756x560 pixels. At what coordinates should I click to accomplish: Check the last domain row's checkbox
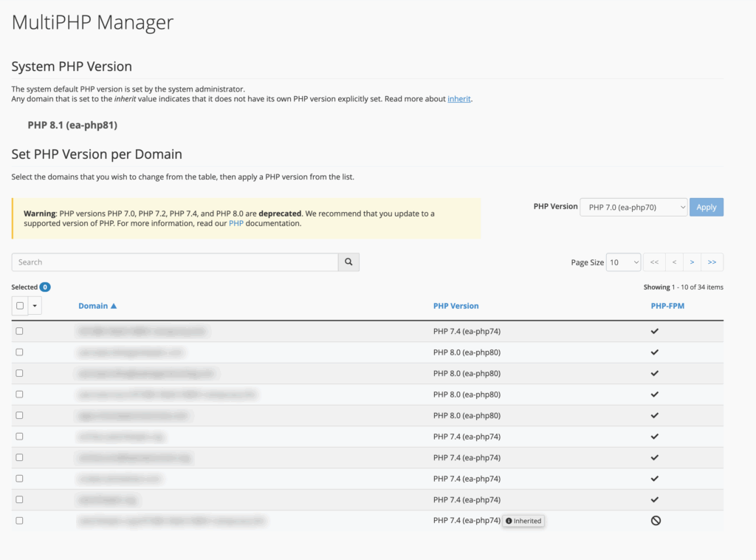coord(20,520)
